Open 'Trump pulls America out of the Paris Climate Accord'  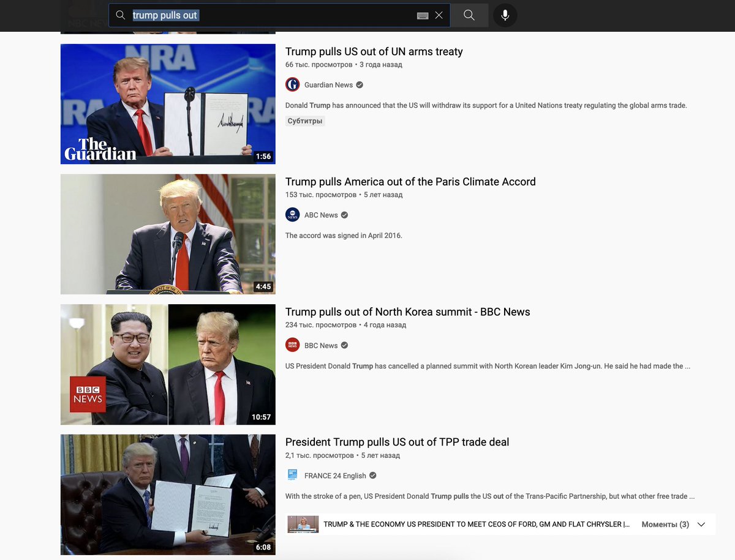tap(410, 182)
